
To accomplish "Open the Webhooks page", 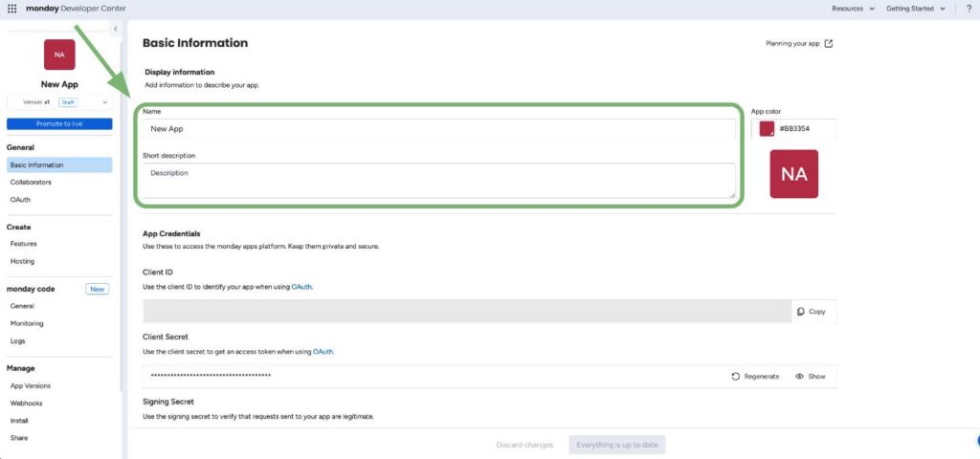I will pyautogui.click(x=26, y=404).
